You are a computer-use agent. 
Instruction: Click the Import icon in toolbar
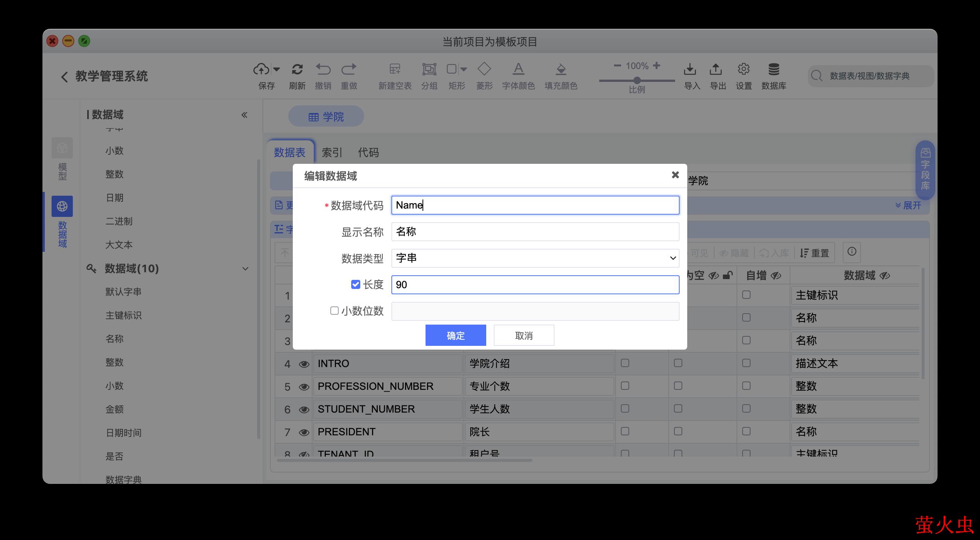point(690,69)
